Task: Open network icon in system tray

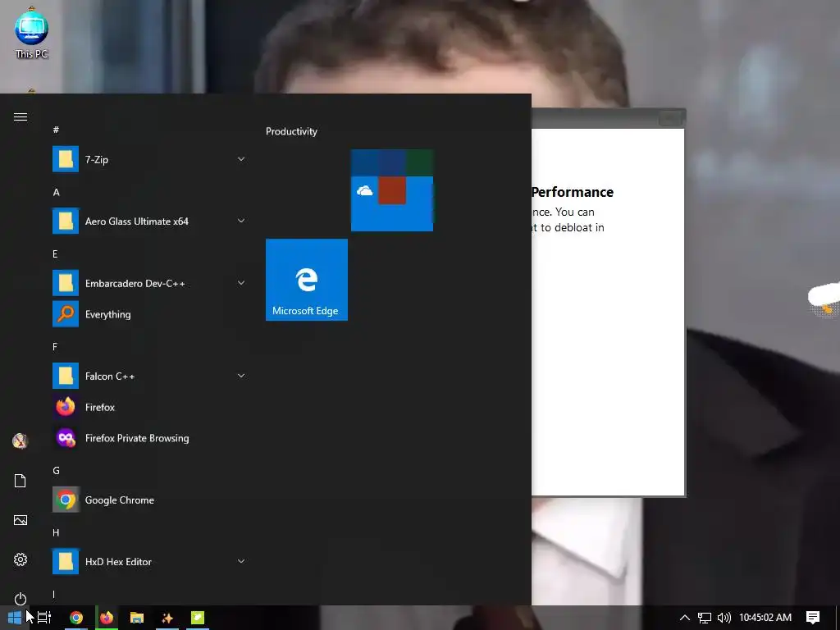Action: pos(705,618)
